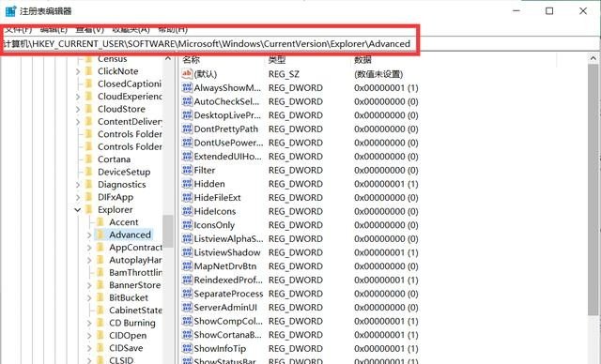Click the DWORD icon beside Filter

187,170
